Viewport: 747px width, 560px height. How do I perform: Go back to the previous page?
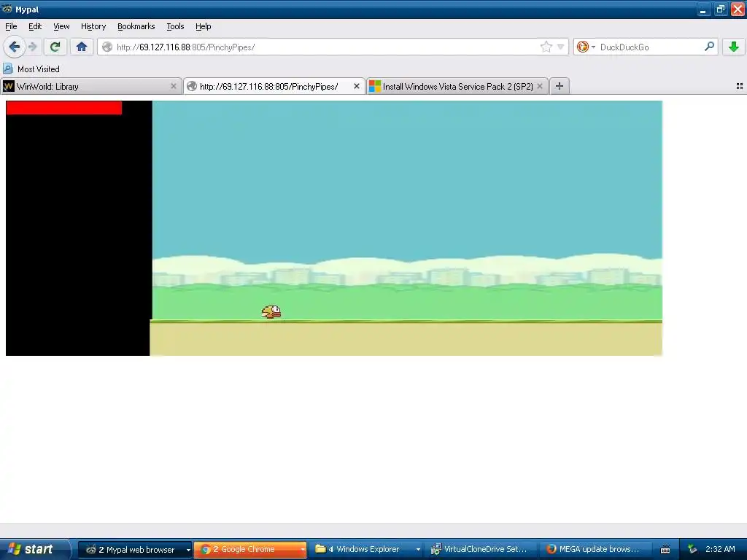point(15,47)
